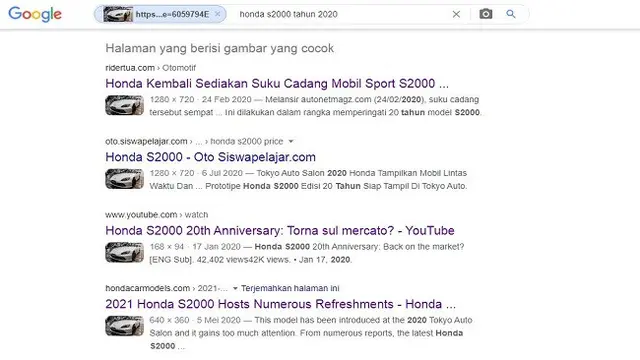This screenshot has height=360, width=640.
Task: Select snippet about 2020 Tokyo Auto Salon attention
Action: [311, 333]
